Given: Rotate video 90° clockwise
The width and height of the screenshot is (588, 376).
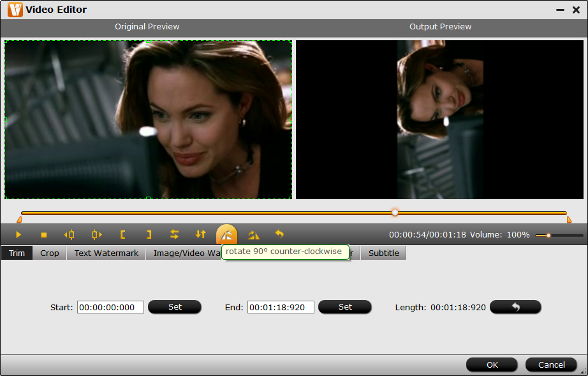Looking at the screenshot, I should (x=253, y=235).
